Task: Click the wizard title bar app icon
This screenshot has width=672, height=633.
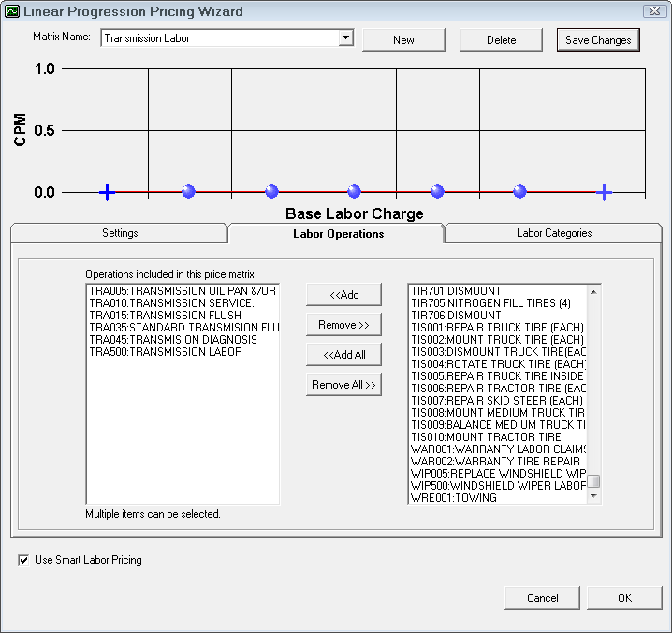Action: pos(11,11)
